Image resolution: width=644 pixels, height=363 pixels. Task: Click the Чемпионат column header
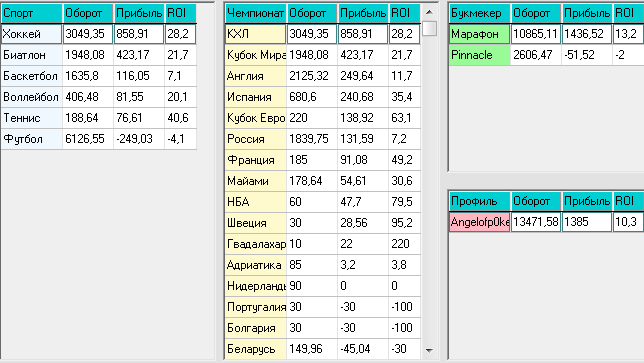click(x=255, y=14)
